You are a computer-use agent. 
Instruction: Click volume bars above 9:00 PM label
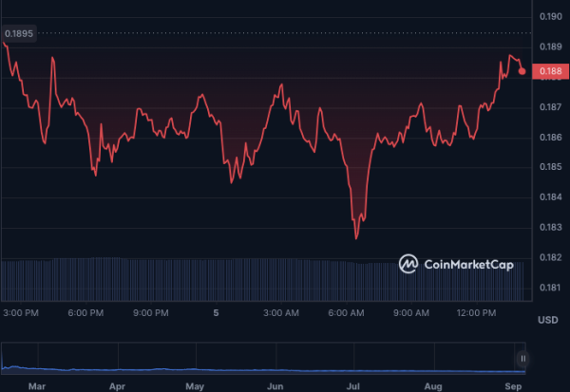click(x=151, y=278)
